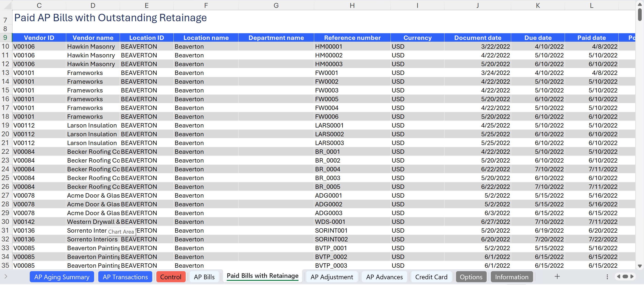Screen dimensions: 644x285
Task: Select the AP Adjustment tab
Action: (331, 277)
